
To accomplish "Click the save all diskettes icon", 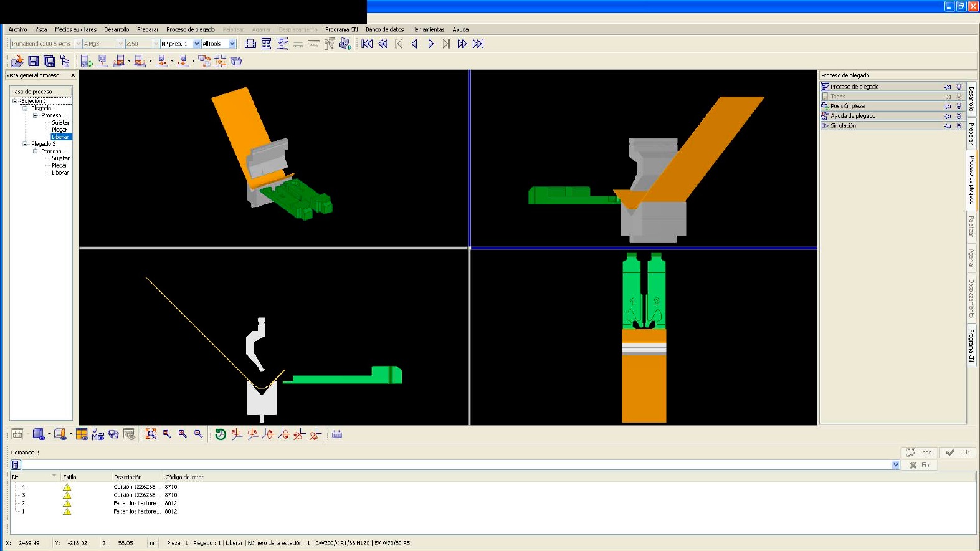I will pyautogui.click(x=49, y=61).
